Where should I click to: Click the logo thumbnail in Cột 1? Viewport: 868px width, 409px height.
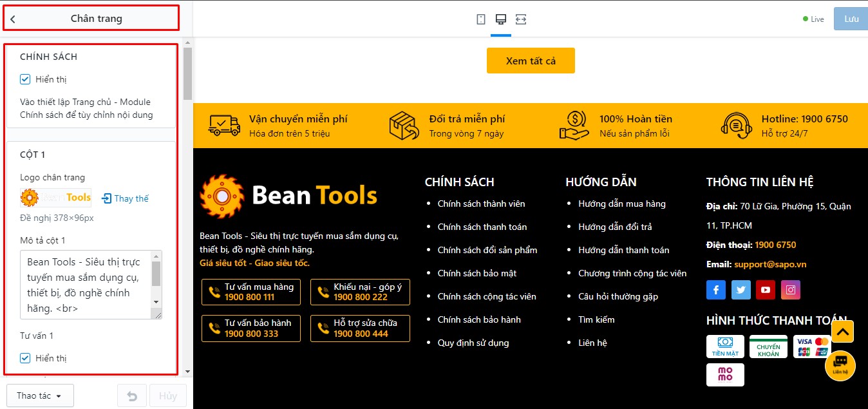click(56, 197)
